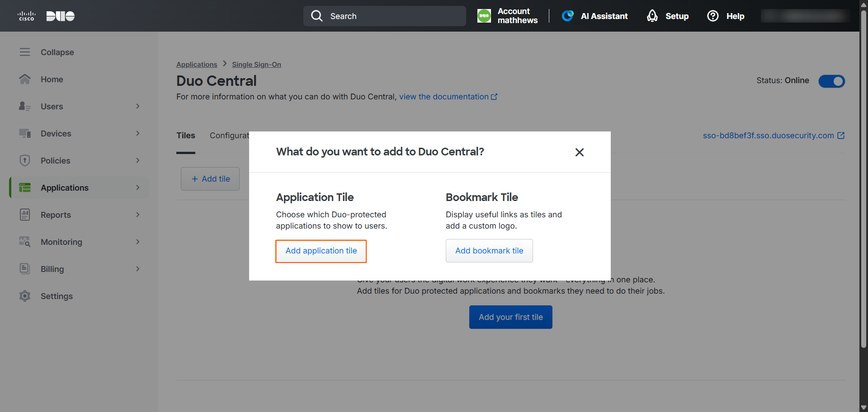Click the Collapse hamburger icon

pos(25,52)
